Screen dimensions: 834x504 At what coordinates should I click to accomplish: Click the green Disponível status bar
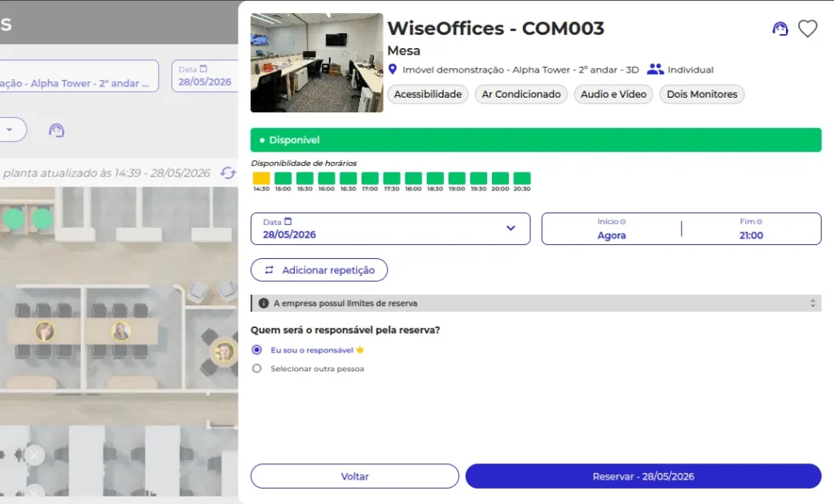(536, 140)
